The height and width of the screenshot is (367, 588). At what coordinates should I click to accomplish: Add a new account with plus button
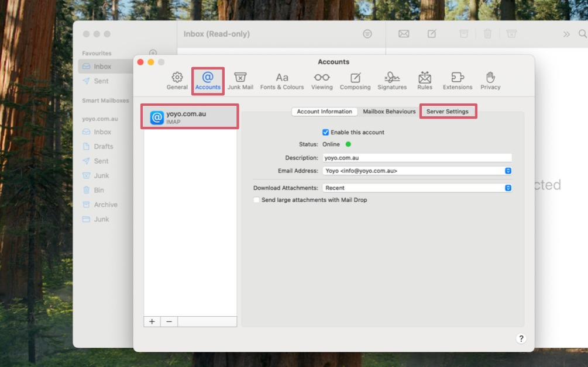click(152, 321)
